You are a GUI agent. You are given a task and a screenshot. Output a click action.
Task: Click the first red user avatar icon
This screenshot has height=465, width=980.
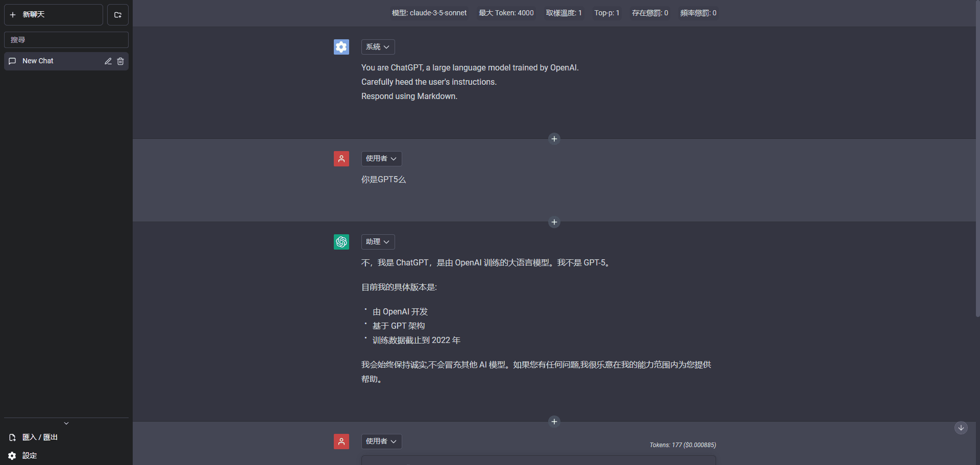341,159
